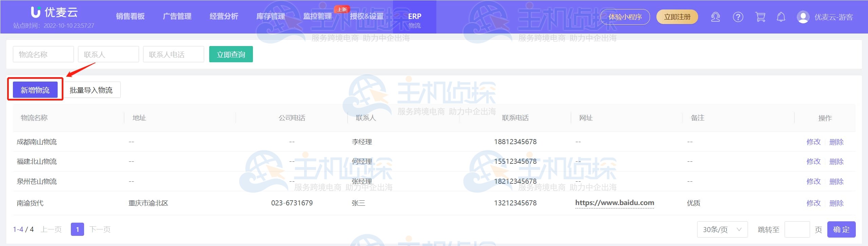Open the customer service headset icon

(x=715, y=17)
